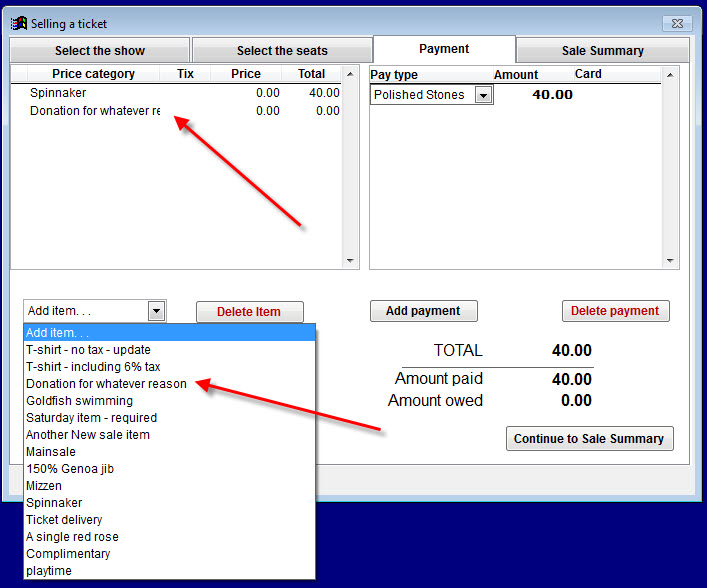This screenshot has height=588, width=707.
Task: Close the Selling a ticket window
Action: pyautogui.click(x=677, y=23)
